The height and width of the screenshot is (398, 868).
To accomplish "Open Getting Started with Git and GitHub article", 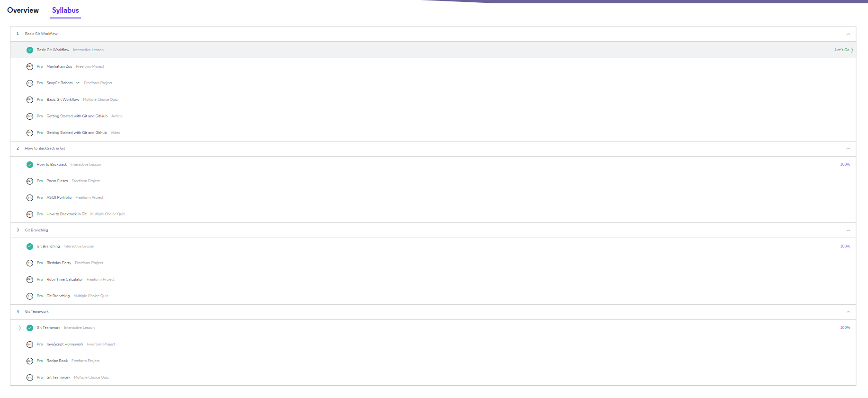I will tap(77, 116).
